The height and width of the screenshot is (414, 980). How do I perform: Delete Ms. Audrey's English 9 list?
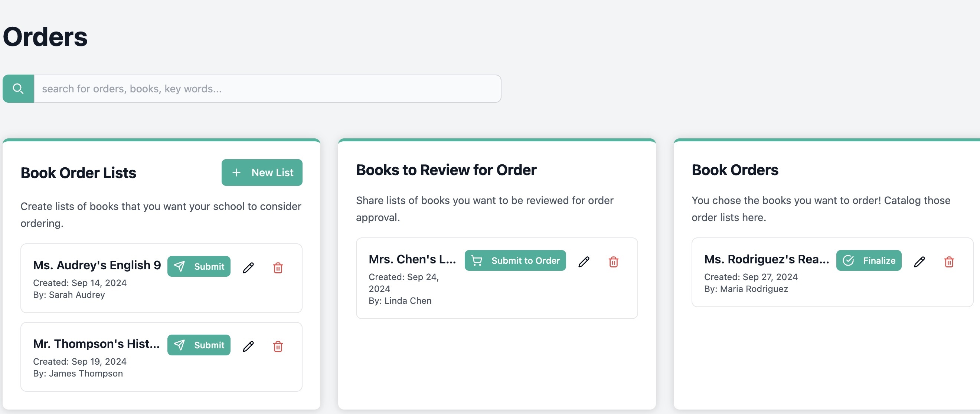point(278,267)
